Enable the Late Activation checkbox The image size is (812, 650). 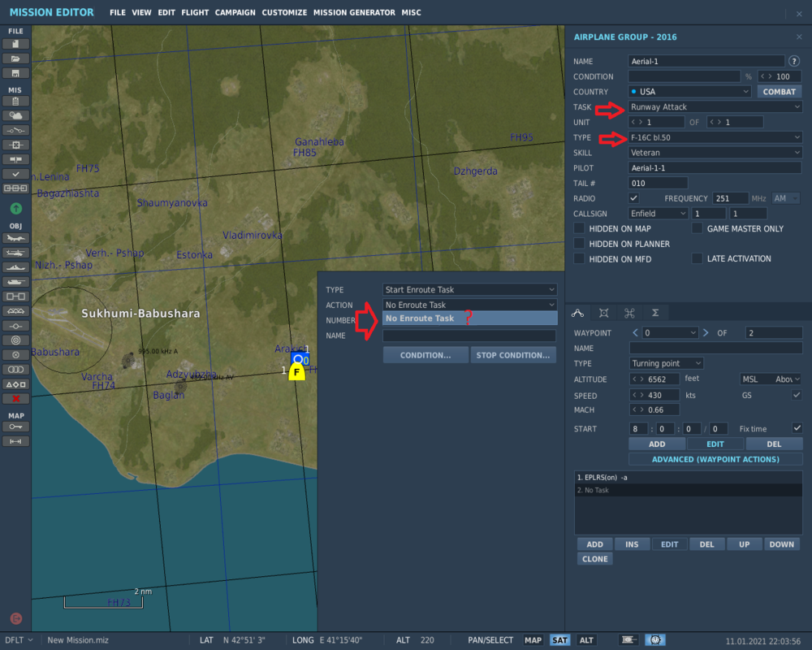[x=698, y=258]
